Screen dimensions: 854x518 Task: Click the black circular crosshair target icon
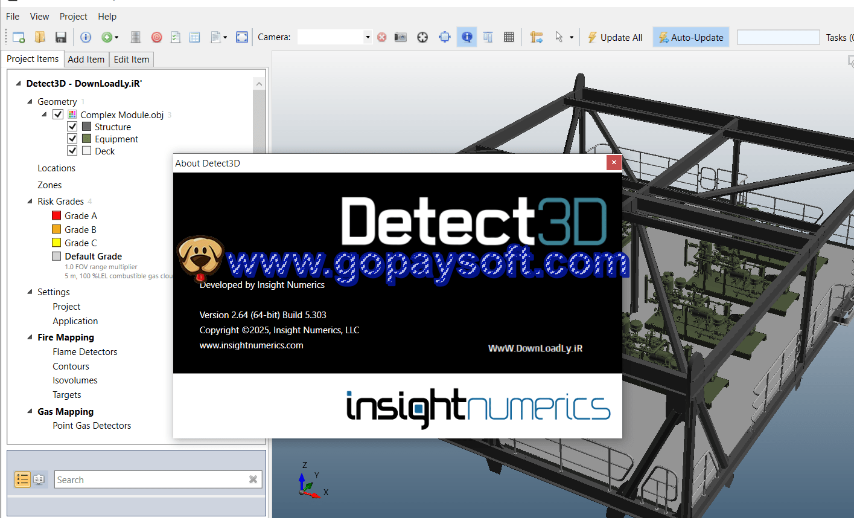pos(423,37)
